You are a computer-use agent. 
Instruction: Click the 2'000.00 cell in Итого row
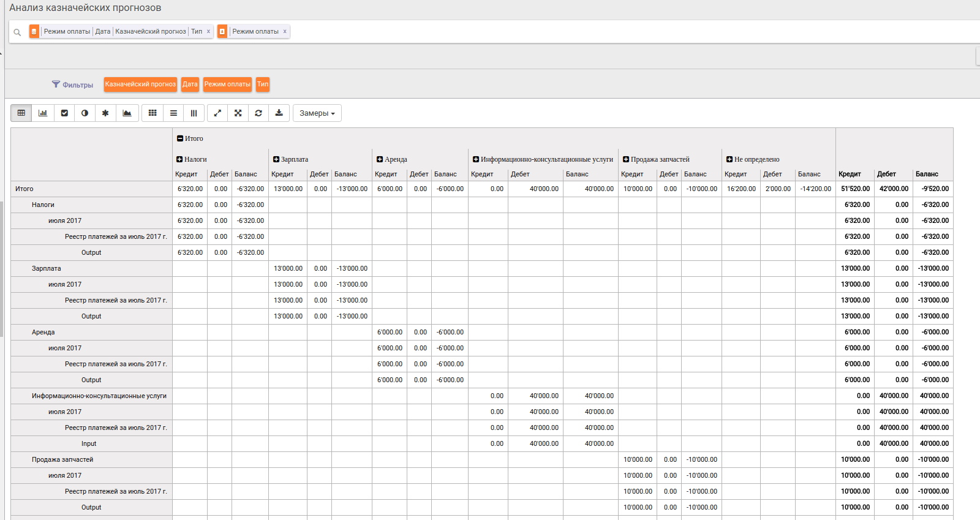(778, 189)
